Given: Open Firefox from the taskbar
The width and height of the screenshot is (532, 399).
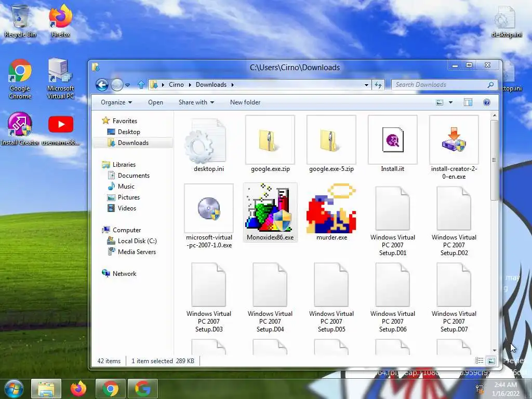Looking at the screenshot, I should pos(78,389).
